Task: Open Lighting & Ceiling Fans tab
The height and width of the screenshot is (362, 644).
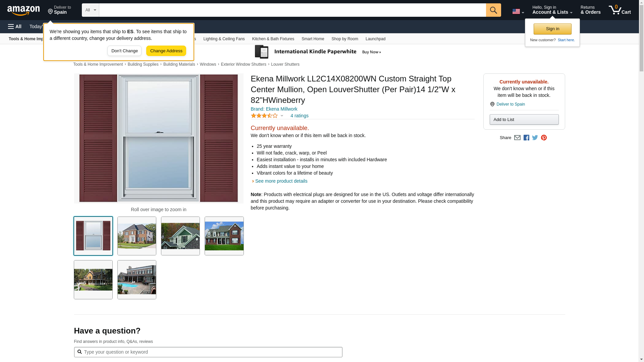Action: tap(224, 39)
